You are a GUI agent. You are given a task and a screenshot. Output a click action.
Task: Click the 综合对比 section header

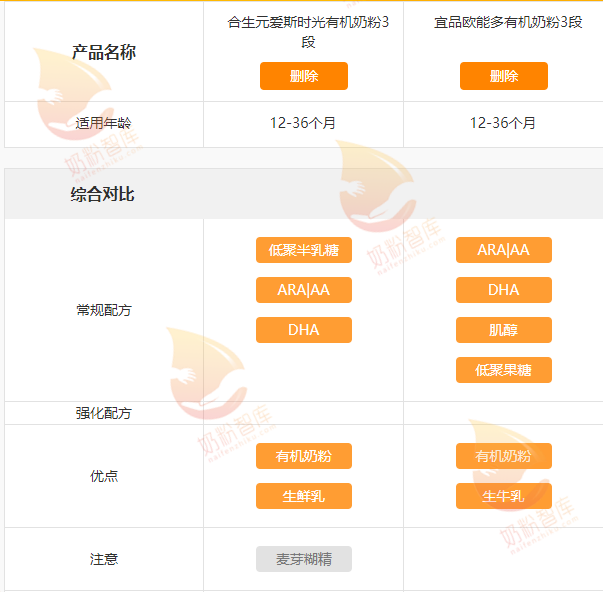[x=102, y=194]
